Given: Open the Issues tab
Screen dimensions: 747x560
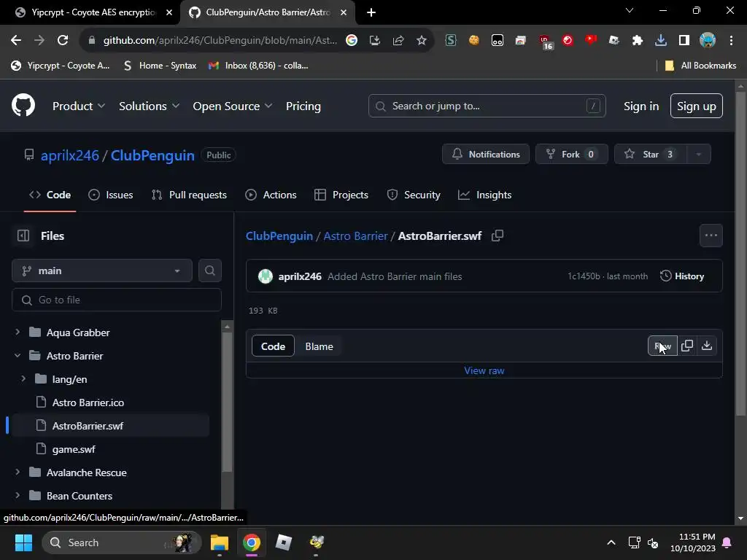Looking at the screenshot, I should coord(111,195).
